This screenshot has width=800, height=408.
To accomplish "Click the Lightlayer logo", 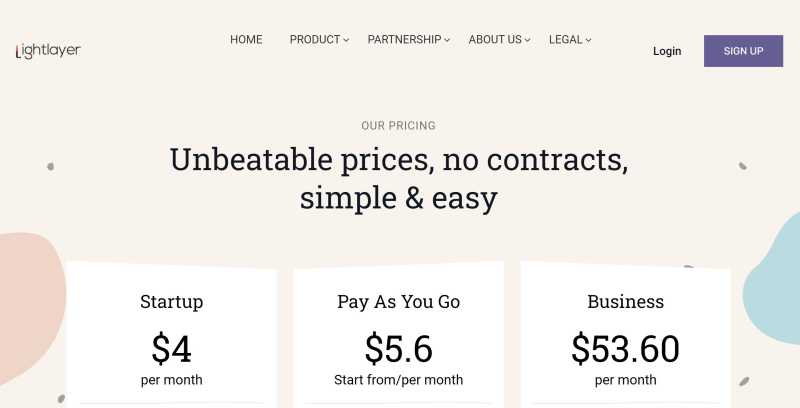I will click(48, 51).
